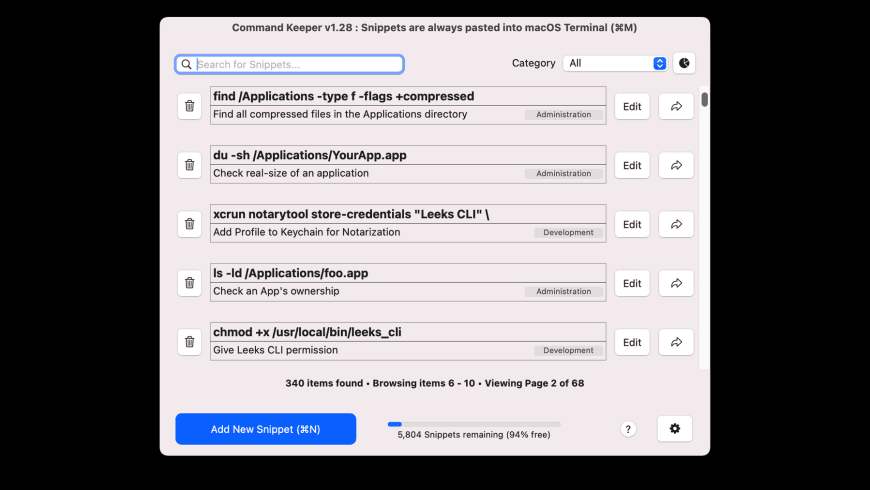Image resolution: width=870 pixels, height=490 pixels.
Task: Select the du -sh /Applications/YourApp.app command
Action: click(x=310, y=155)
